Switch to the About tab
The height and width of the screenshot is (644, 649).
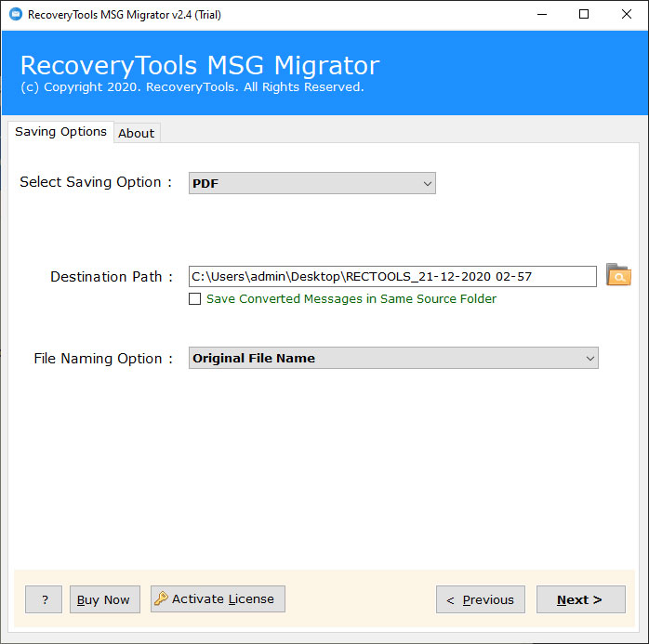click(x=136, y=133)
